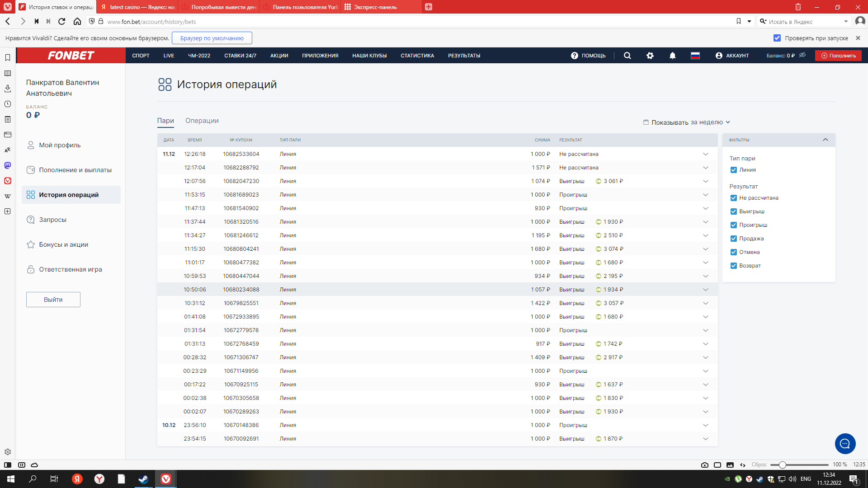Open the notifications bell icon

coord(673,56)
